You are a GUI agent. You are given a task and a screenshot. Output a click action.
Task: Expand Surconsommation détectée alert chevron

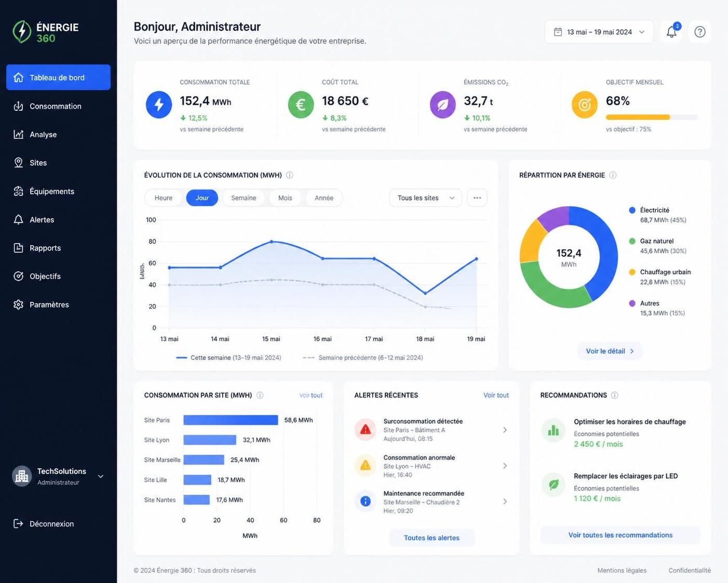point(505,430)
